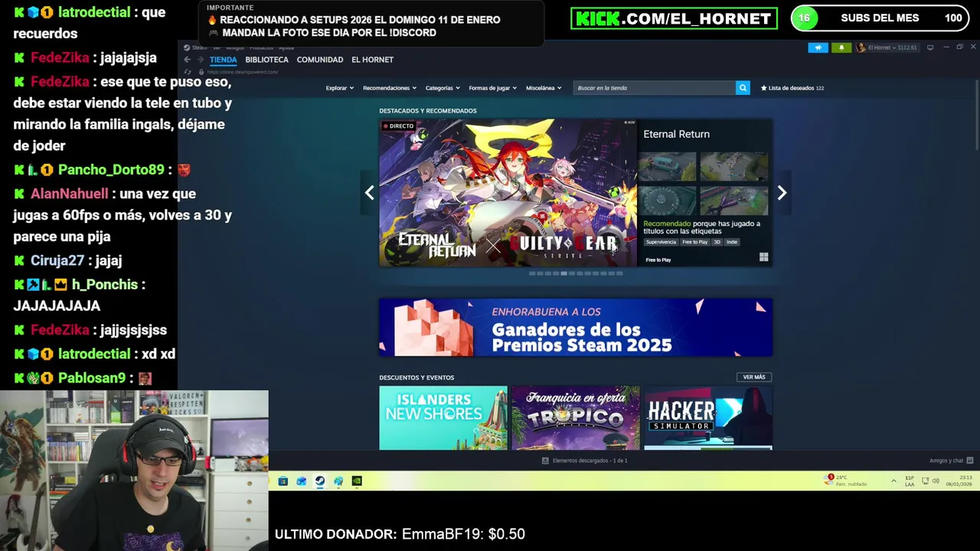Open the Categorías dropdown
This screenshot has height=551, width=980.
(x=443, y=88)
